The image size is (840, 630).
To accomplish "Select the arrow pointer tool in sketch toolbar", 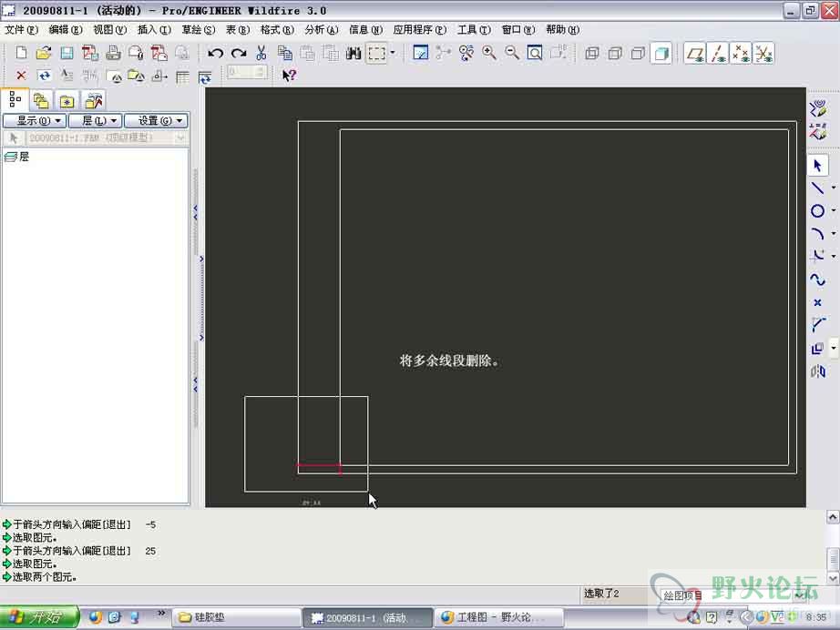I will tap(817, 166).
